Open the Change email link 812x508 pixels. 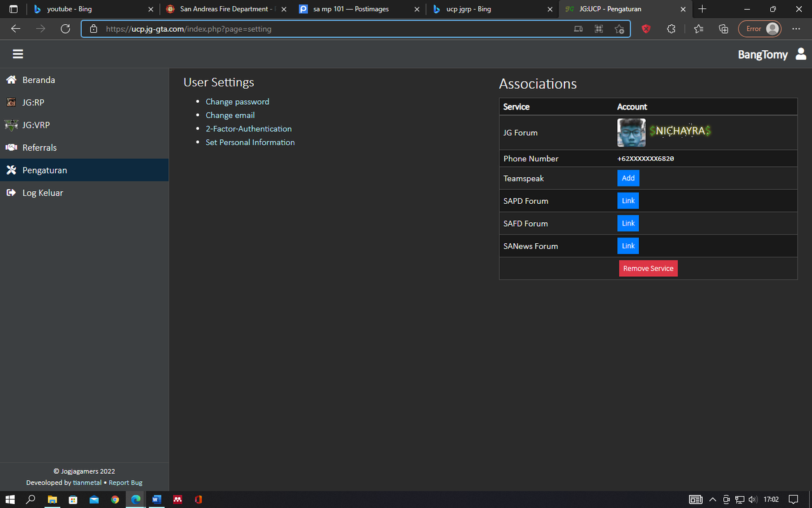tap(230, 115)
